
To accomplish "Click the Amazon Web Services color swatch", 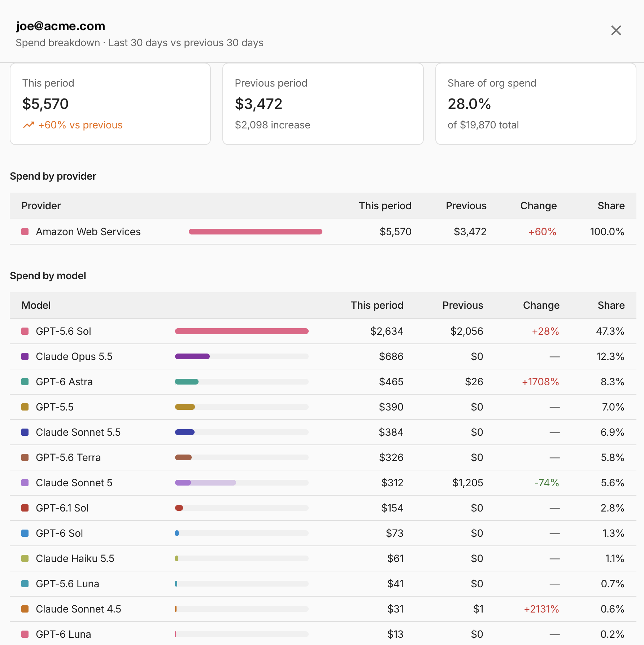I will [25, 232].
